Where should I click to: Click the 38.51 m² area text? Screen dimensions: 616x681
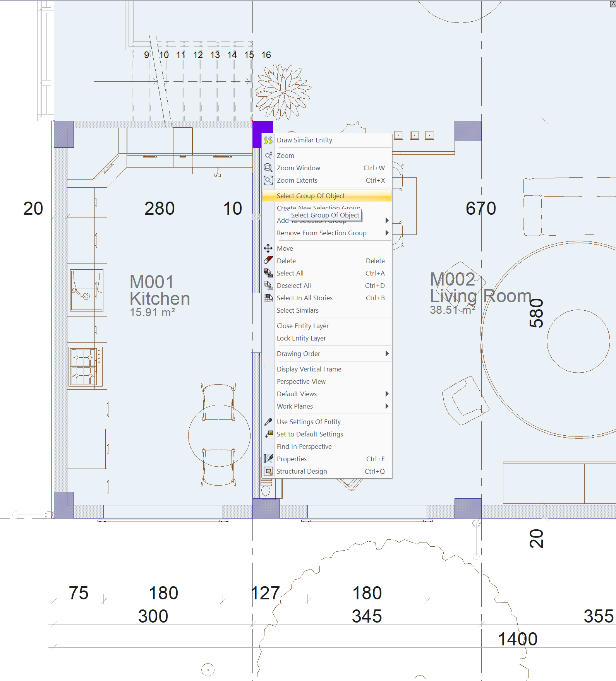pyautogui.click(x=453, y=310)
